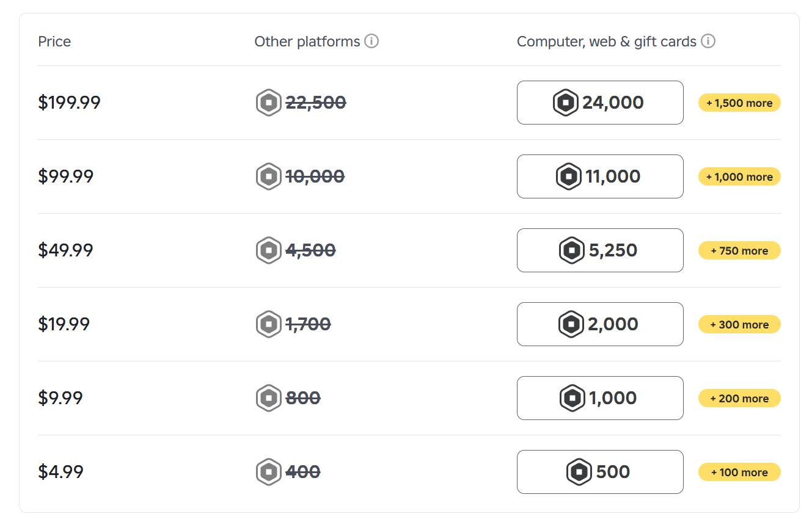Screen dimensions: 812x522
Task: Choose the 500 Robux package button
Action: (x=599, y=472)
